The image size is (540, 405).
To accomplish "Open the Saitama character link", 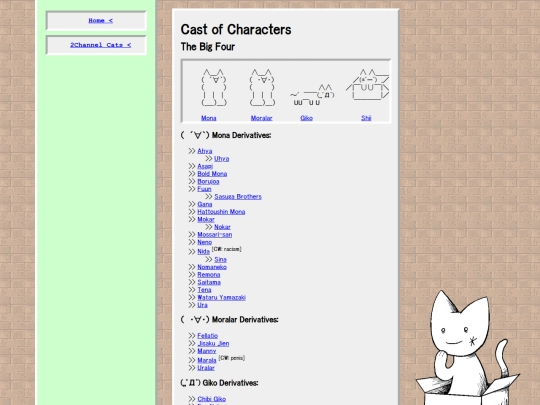I will pyautogui.click(x=209, y=282).
